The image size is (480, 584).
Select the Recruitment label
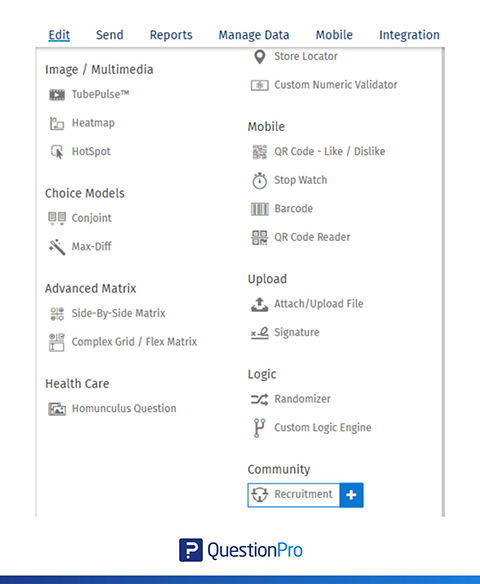(303, 494)
